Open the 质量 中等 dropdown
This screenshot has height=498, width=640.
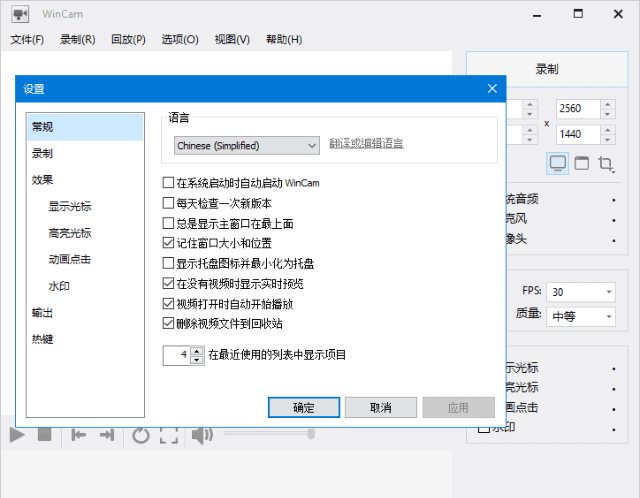[581, 316]
